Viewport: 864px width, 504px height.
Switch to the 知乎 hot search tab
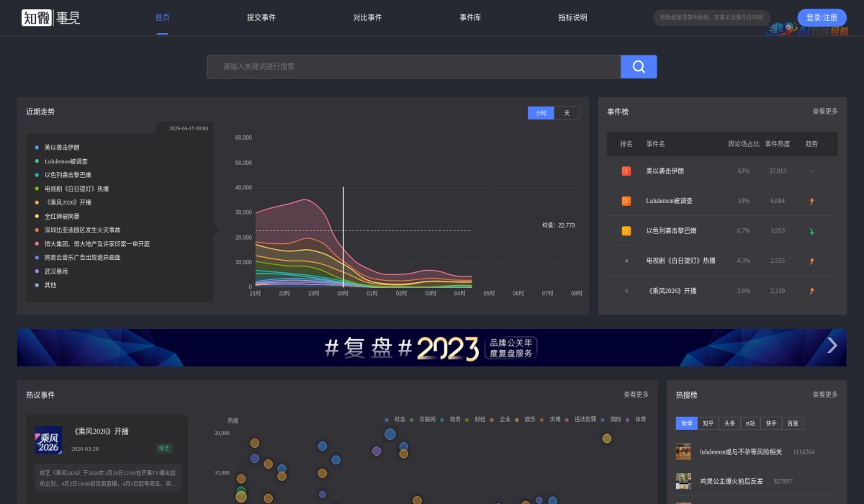pyautogui.click(x=707, y=423)
